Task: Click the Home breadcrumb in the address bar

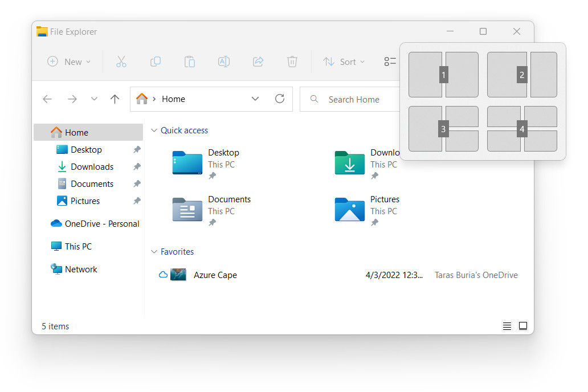Action: click(x=172, y=99)
